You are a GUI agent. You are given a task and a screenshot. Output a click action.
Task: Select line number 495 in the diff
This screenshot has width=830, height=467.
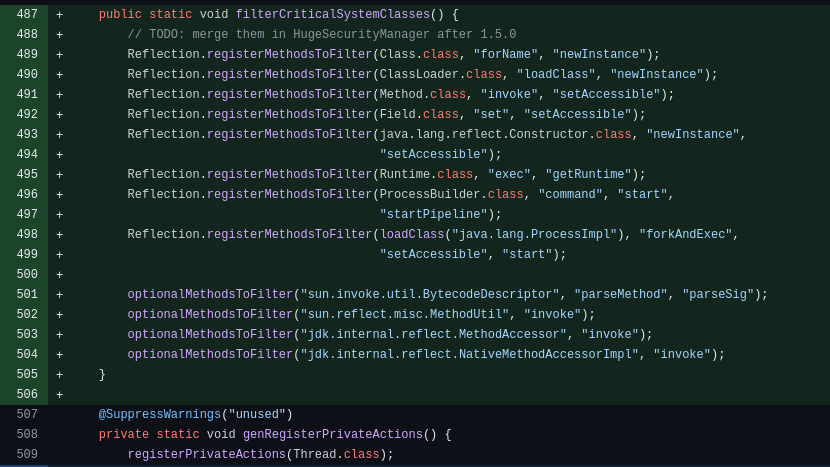(x=27, y=174)
